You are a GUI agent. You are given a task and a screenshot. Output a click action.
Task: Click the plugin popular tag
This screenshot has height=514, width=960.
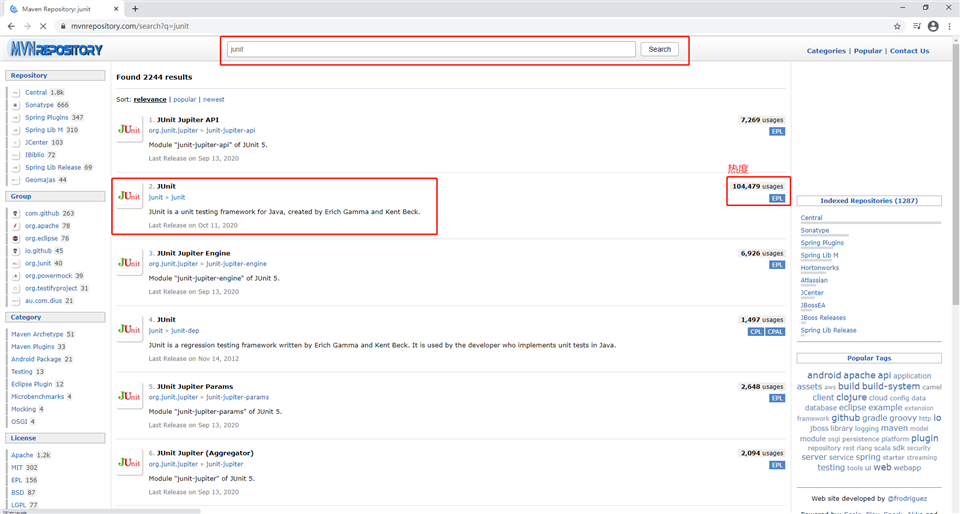pyautogui.click(x=924, y=438)
